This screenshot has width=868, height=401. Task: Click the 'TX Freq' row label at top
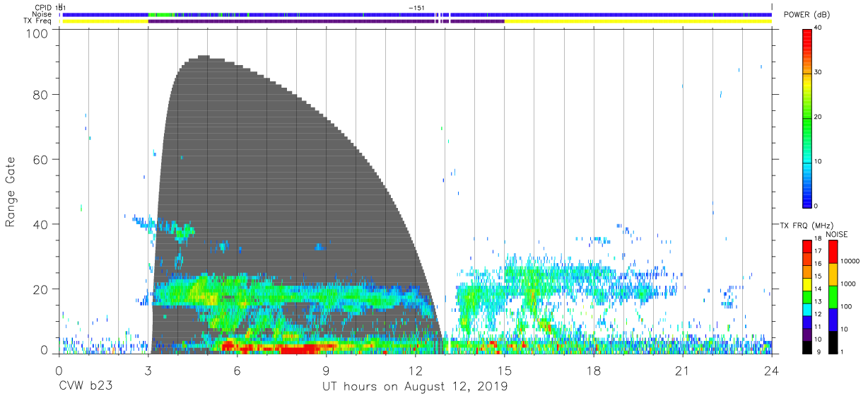coord(38,21)
